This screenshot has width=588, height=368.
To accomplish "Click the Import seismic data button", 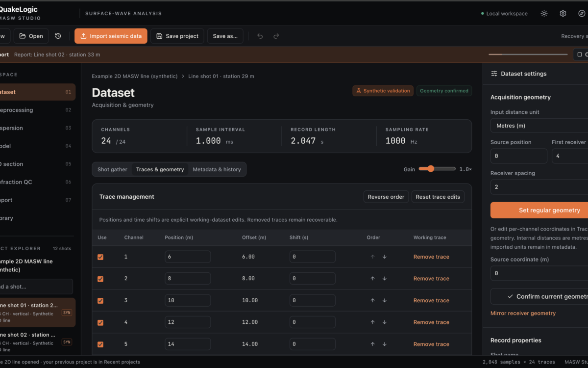I will click(x=111, y=36).
